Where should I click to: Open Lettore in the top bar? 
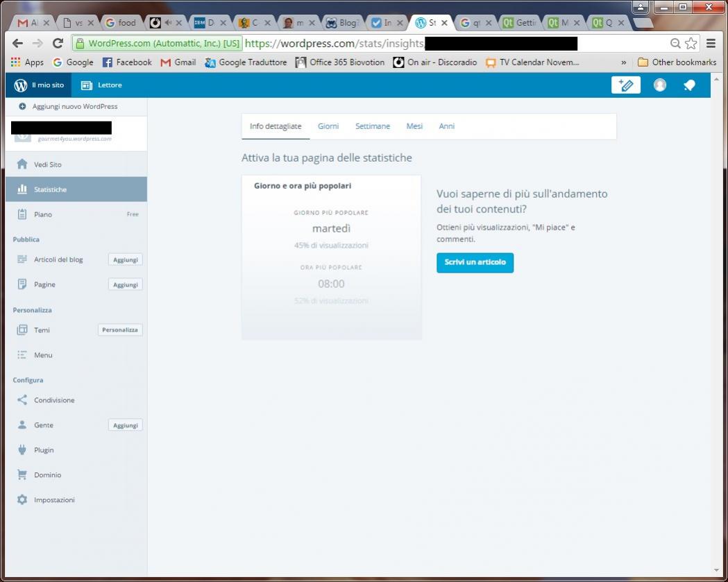point(101,85)
